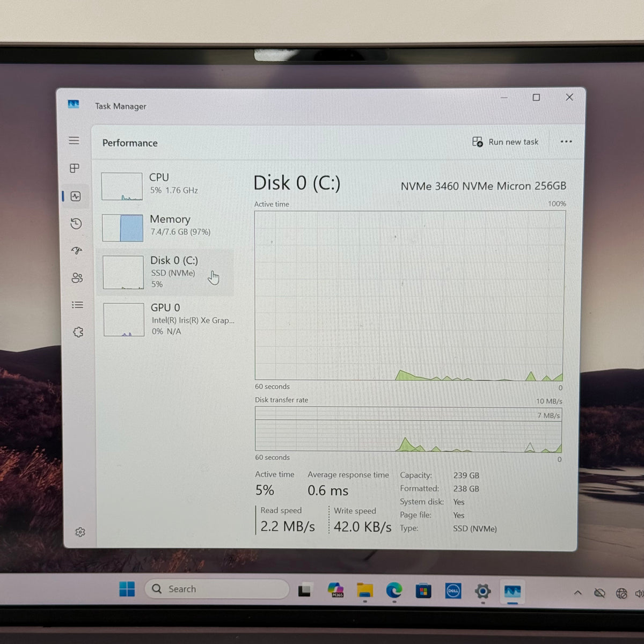
Task: Click the '239 GB' capacity value
Action: (x=466, y=475)
